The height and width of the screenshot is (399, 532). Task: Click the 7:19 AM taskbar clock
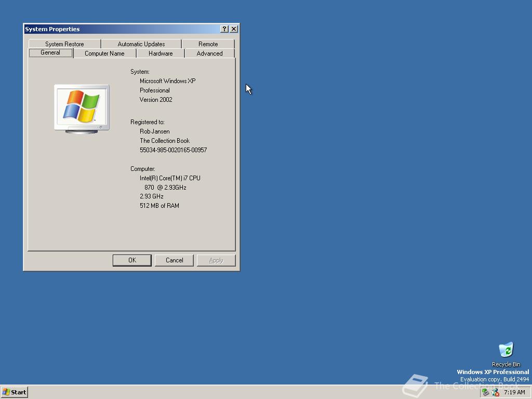pos(514,392)
